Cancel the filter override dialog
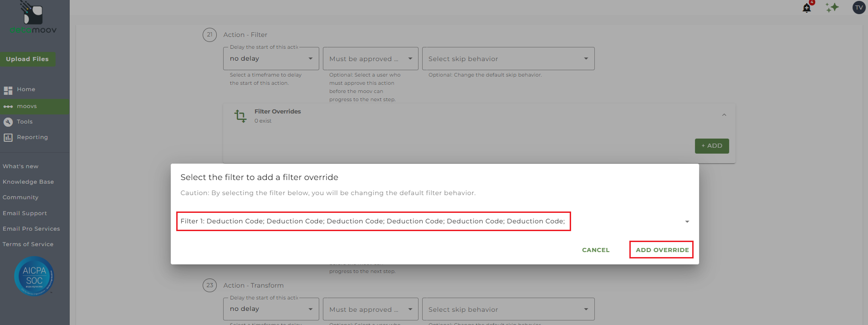 click(596, 250)
